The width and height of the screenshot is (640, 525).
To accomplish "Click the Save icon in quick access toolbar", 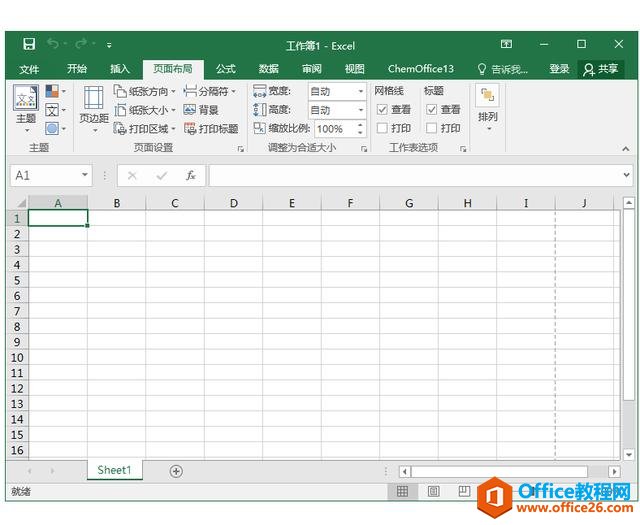I will (29, 44).
